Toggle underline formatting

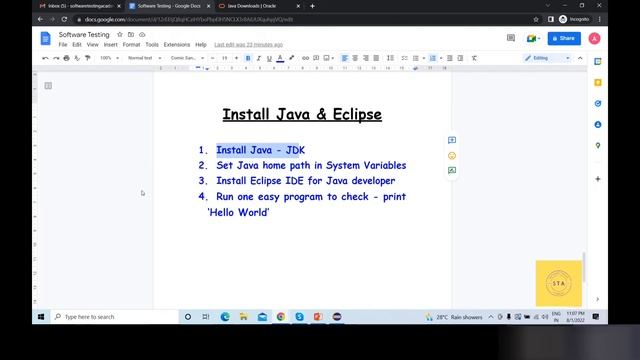click(269, 58)
